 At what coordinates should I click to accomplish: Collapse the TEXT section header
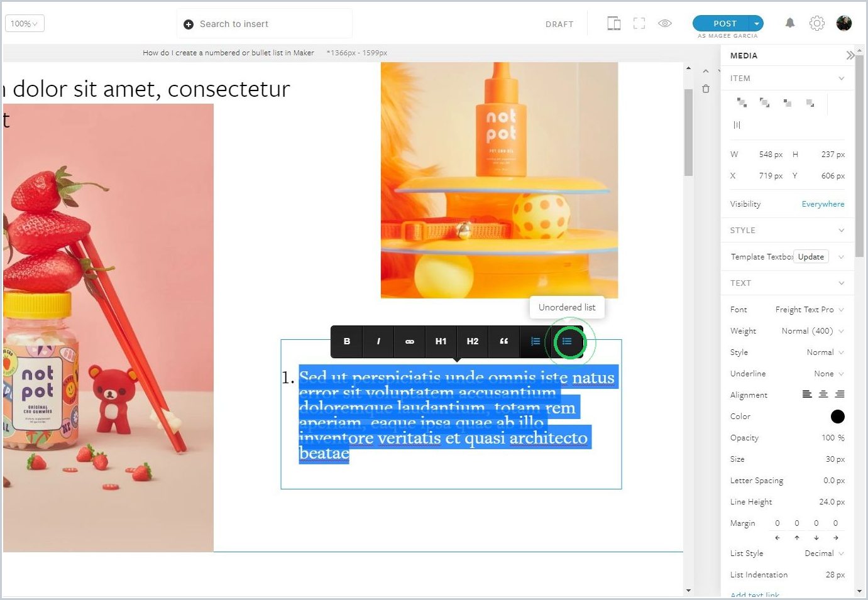(787, 283)
